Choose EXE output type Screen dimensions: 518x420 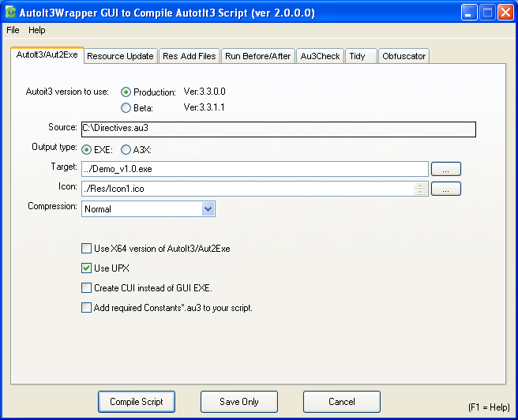(87, 148)
